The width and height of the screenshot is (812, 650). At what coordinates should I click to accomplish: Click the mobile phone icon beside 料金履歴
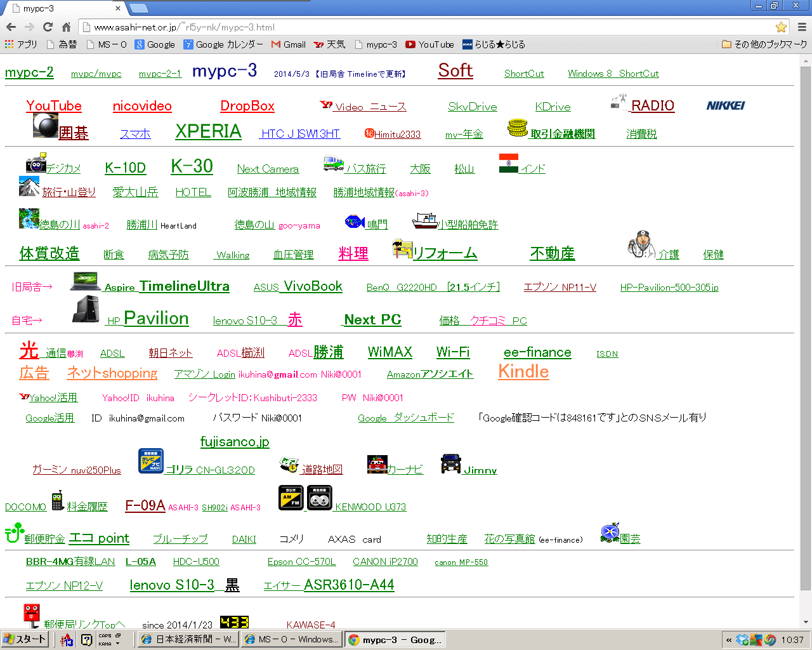point(57,501)
